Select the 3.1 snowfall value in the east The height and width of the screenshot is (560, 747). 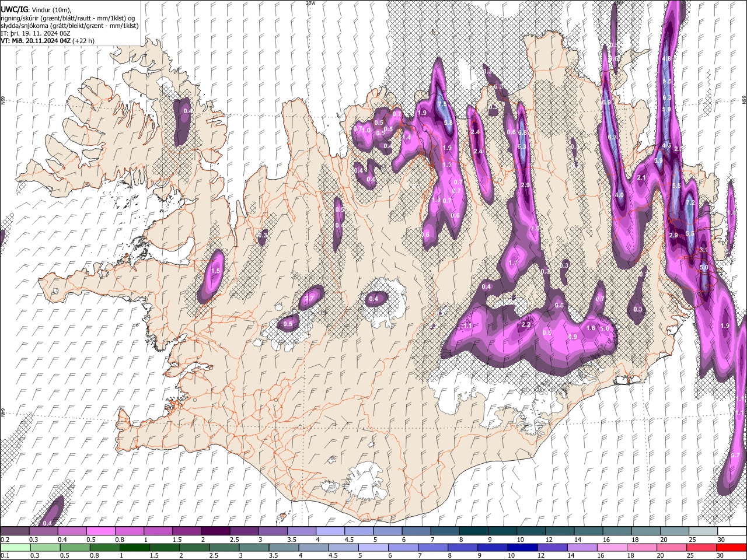click(x=703, y=250)
